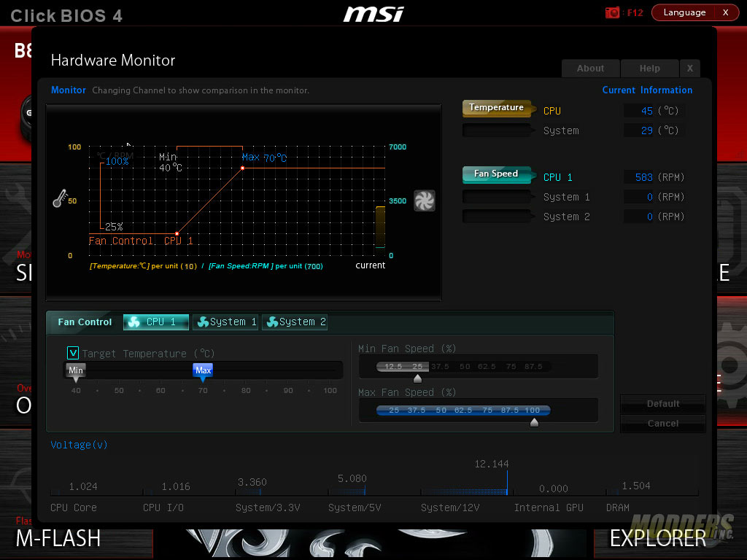Select 12.5 on Min Fan Speed scale
Viewport: 747px width, 560px height.
[x=393, y=366]
